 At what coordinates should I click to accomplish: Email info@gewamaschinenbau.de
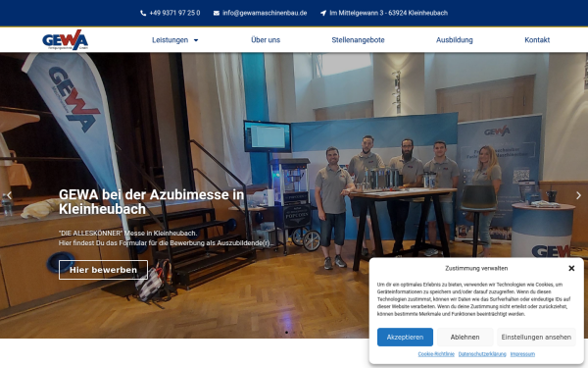tap(265, 13)
